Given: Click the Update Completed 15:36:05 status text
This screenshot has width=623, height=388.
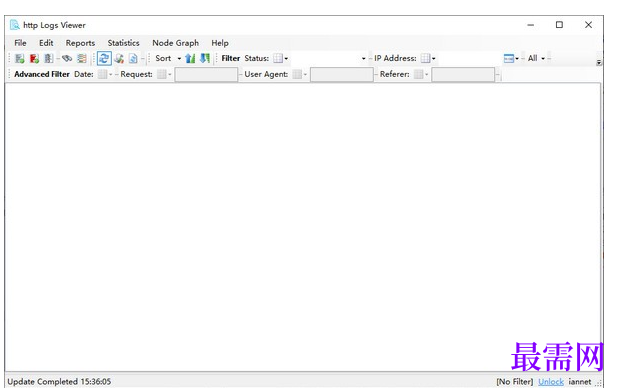Looking at the screenshot, I should [x=59, y=382].
